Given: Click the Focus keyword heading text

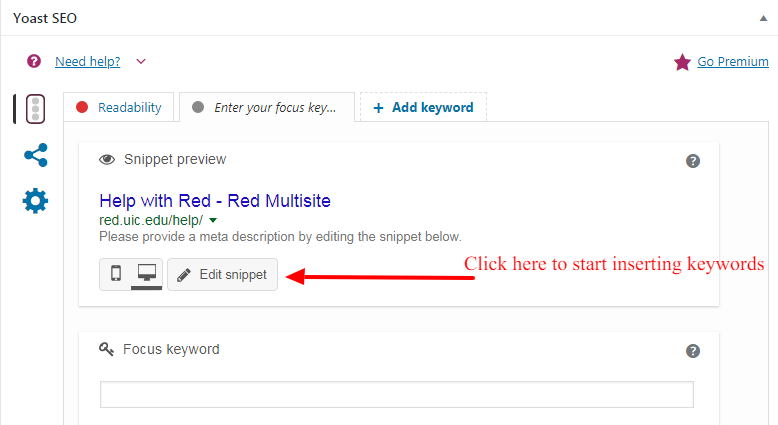Looking at the screenshot, I should (x=171, y=349).
